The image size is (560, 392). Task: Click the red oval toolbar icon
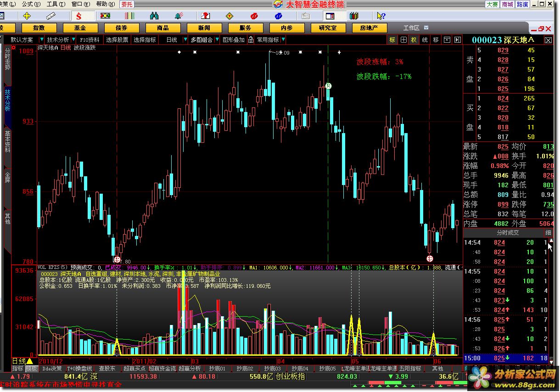(254, 16)
